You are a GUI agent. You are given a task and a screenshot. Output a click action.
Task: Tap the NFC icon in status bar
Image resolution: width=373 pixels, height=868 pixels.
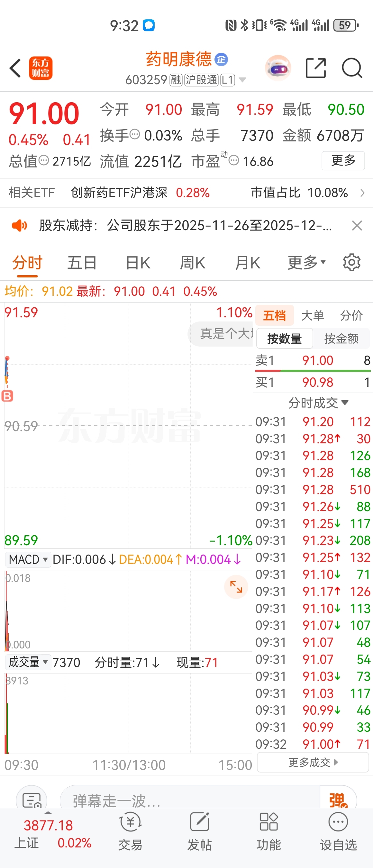click(x=231, y=25)
